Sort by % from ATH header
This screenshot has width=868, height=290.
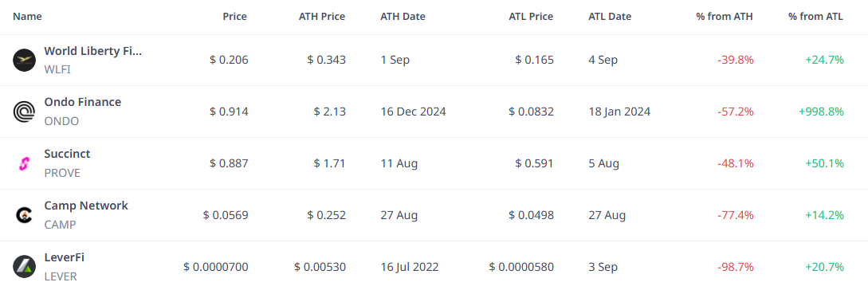725,17
